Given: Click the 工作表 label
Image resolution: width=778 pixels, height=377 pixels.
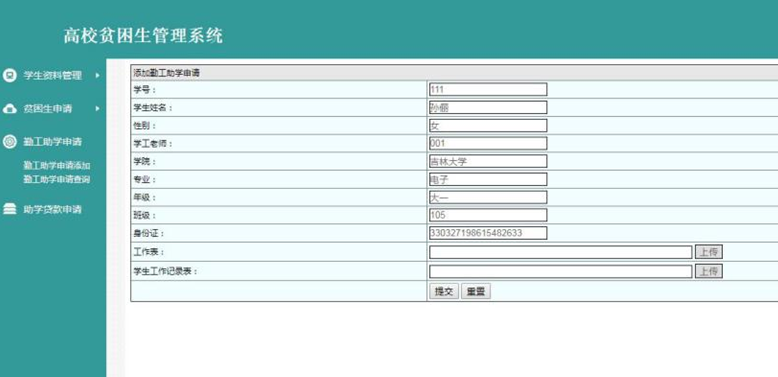Looking at the screenshot, I should pyautogui.click(x=148, y=252).
